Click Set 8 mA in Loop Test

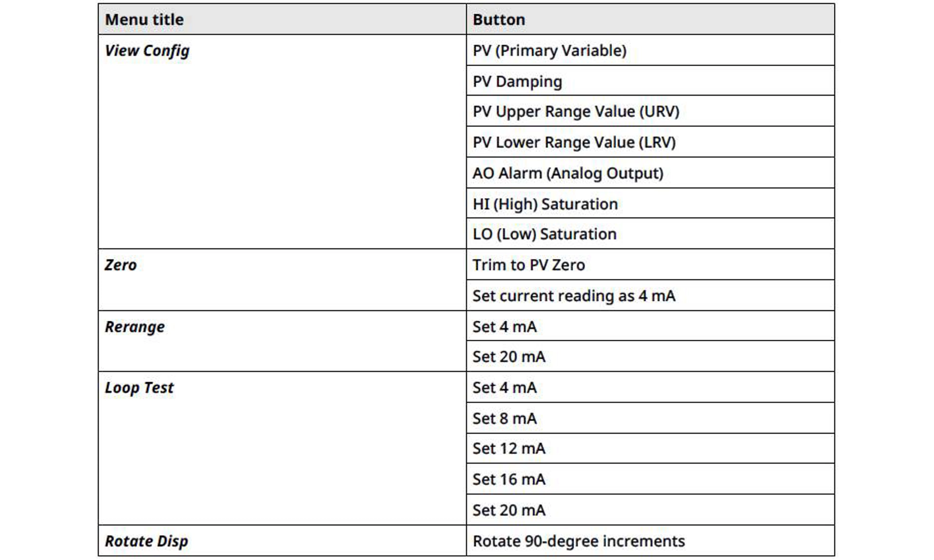point(650,418)
